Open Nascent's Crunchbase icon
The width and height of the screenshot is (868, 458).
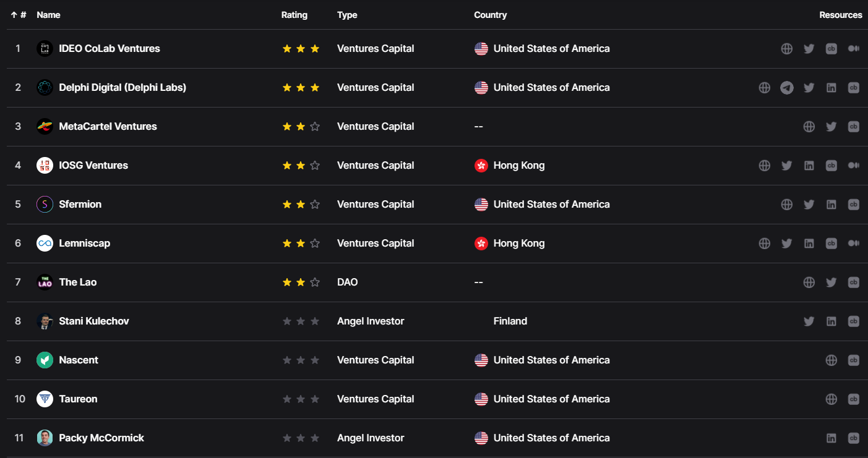pos(854,360)
